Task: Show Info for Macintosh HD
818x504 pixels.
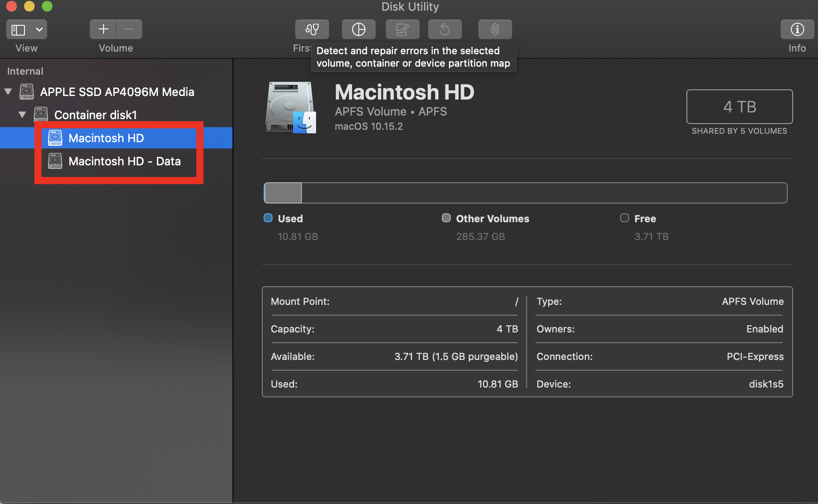Action: [x=797, y=29]
